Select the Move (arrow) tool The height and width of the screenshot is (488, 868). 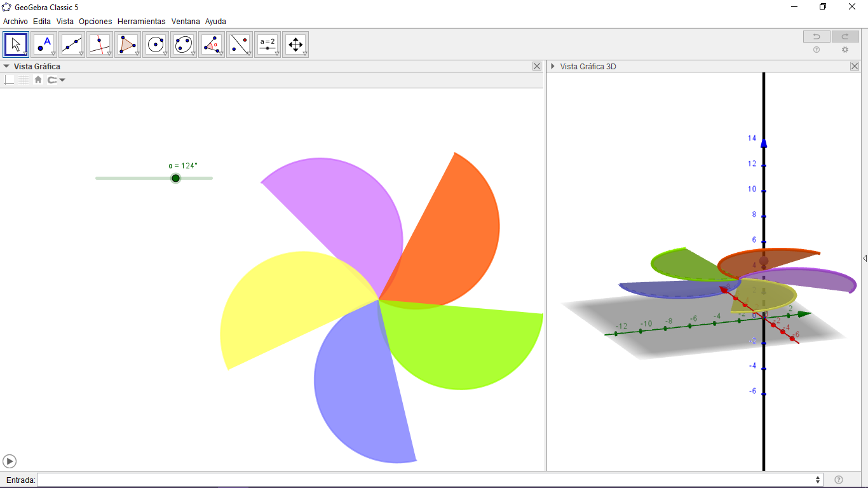pyautogui.click(x=15, y=44)
